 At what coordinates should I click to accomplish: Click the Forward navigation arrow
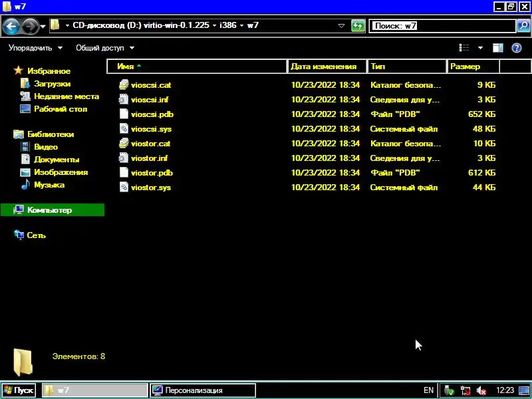(x=31, y=26)
